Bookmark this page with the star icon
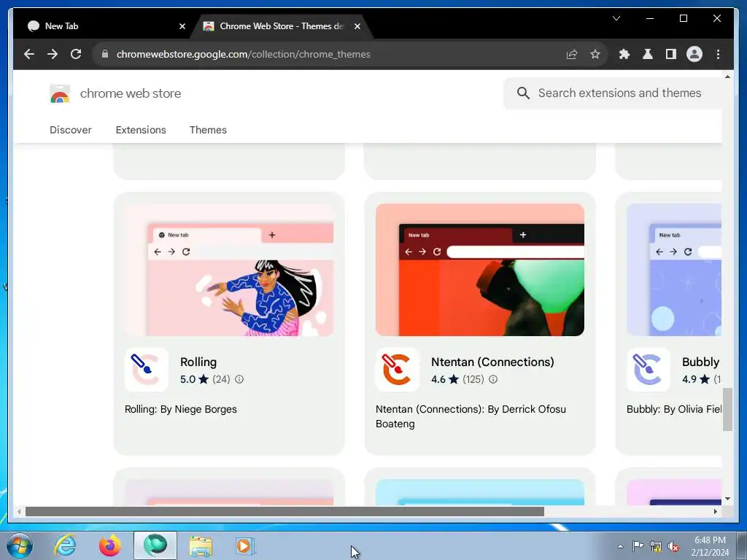 tap(595, 54)
